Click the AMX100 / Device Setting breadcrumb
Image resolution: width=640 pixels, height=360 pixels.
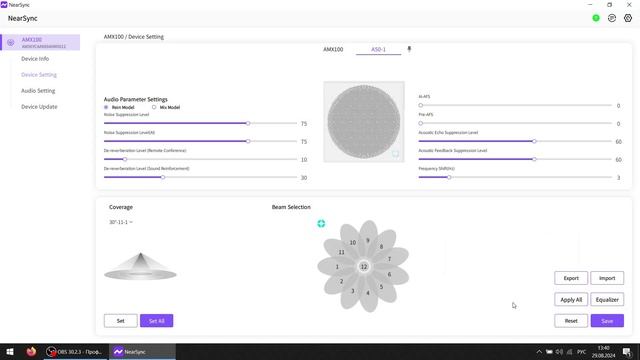tap(133, 37)
